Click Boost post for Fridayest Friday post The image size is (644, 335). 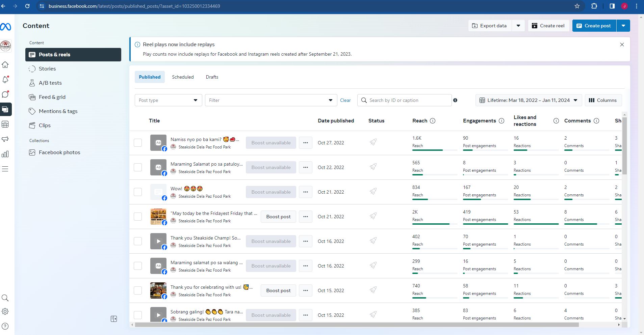(x=278, y=217)
